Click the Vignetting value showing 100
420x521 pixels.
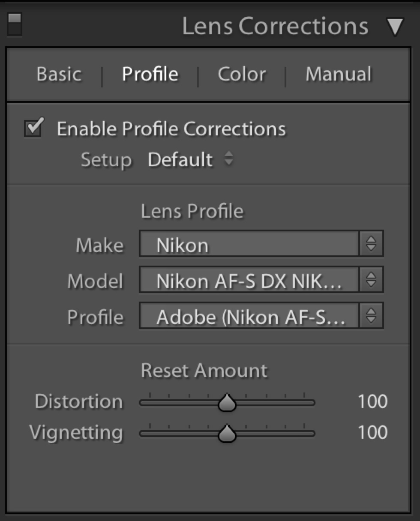tap(372, 432)
